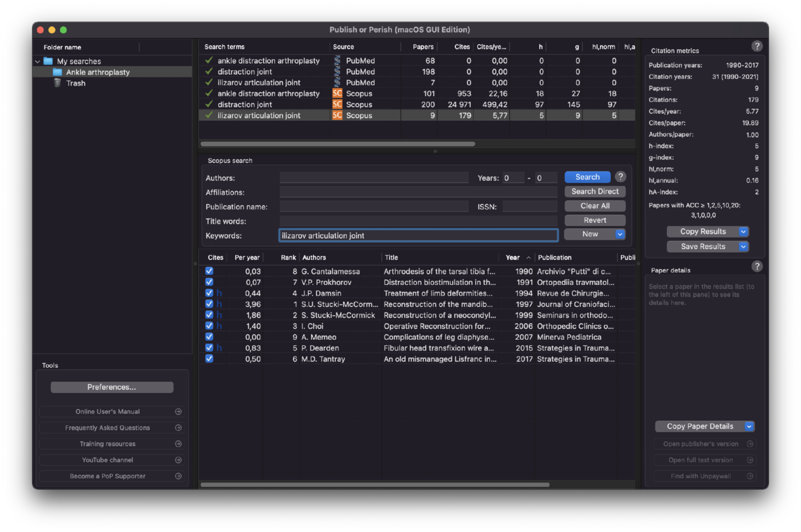
Task: Click the Year column sort arrow
Action: coord(529,258)
